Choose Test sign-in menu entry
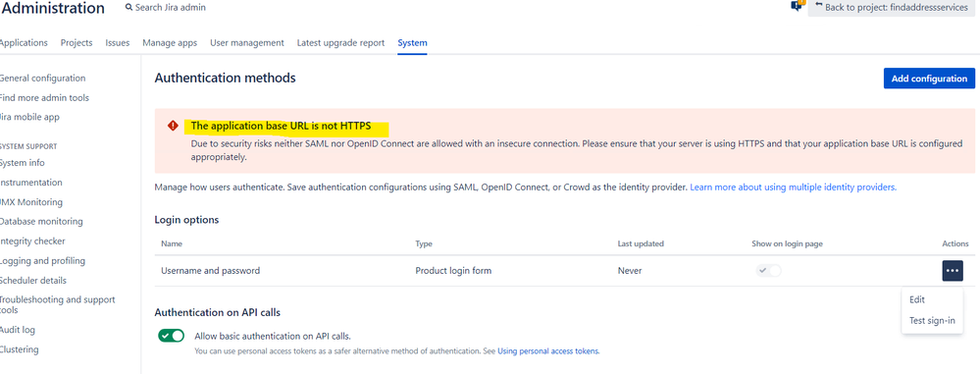 (932, 321)
